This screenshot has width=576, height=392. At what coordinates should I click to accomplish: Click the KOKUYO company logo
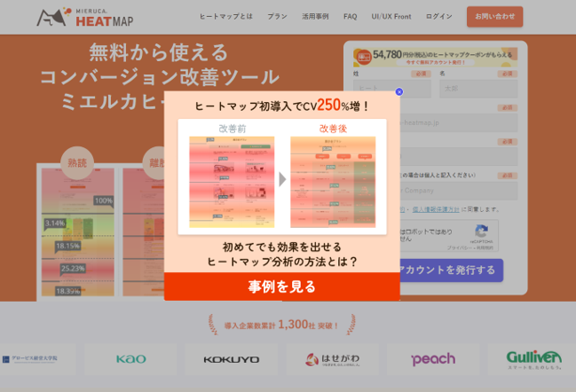click(x=232, y=359)
